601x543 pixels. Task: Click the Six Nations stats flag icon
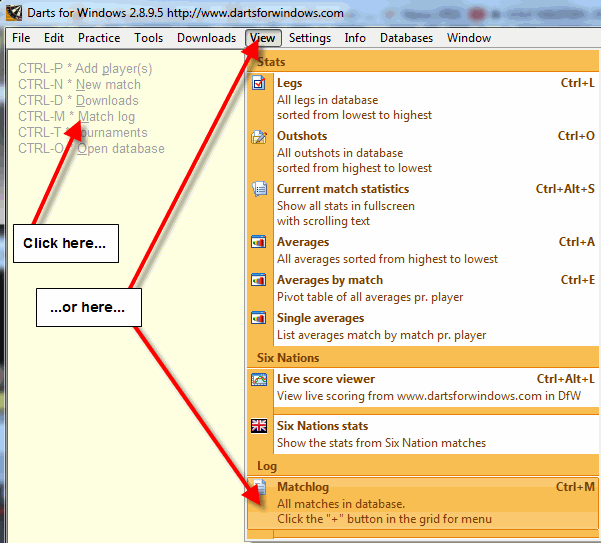259,426
